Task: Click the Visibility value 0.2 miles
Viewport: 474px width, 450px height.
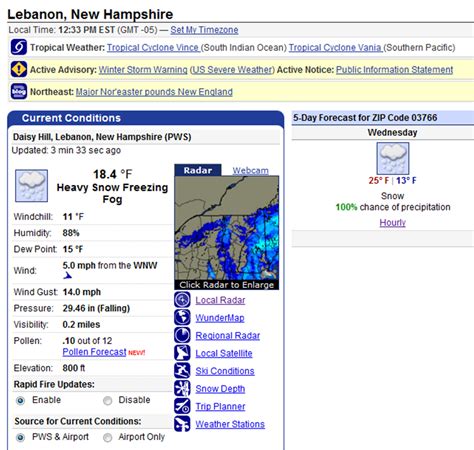Action: pos(81,325)
